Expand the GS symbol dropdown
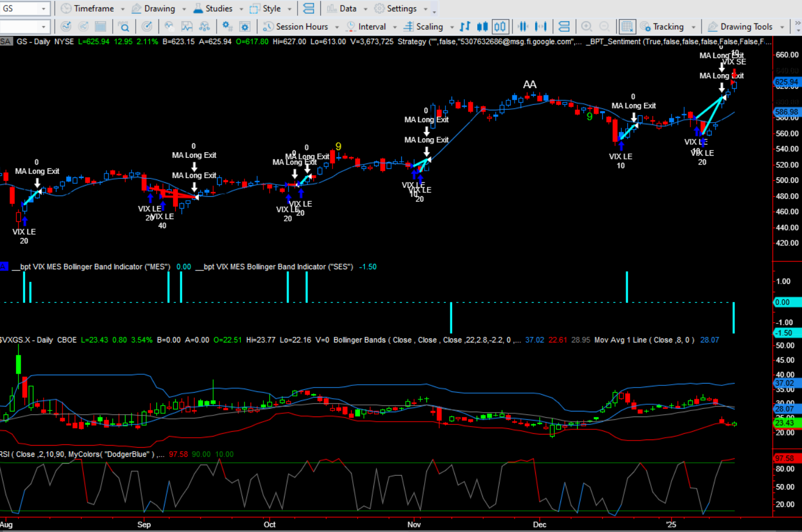This screenshot has width=802, height=532. 44,8
